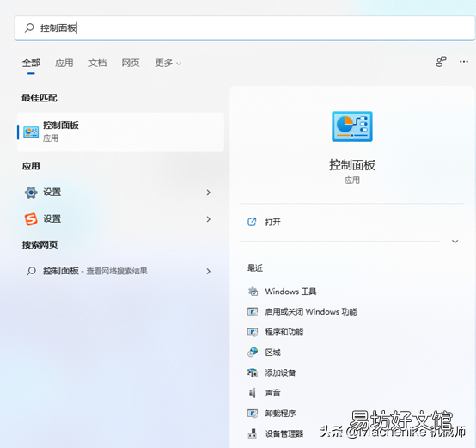
Task: Expand arrow for the gear 设置 result
Action: click(x=208, y=193)
